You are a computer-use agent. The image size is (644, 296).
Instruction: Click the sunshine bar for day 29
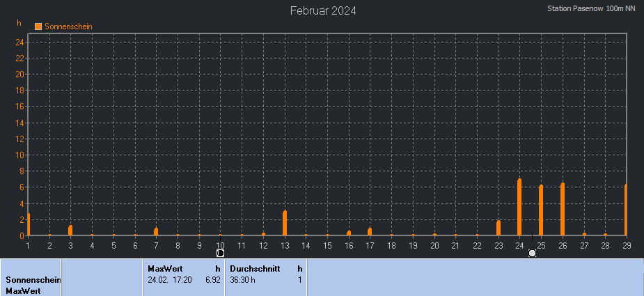tap(625, 210)
